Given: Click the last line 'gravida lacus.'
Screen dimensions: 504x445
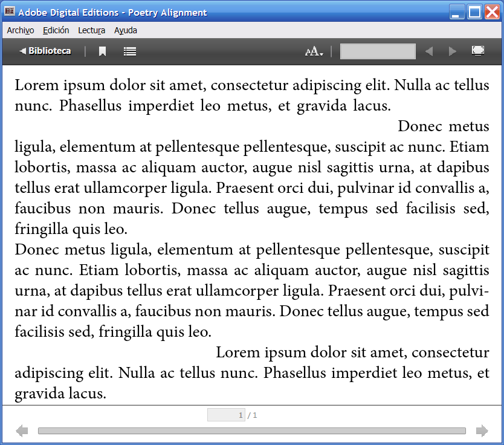Looking at the screenshot, I should coord(60,394).
